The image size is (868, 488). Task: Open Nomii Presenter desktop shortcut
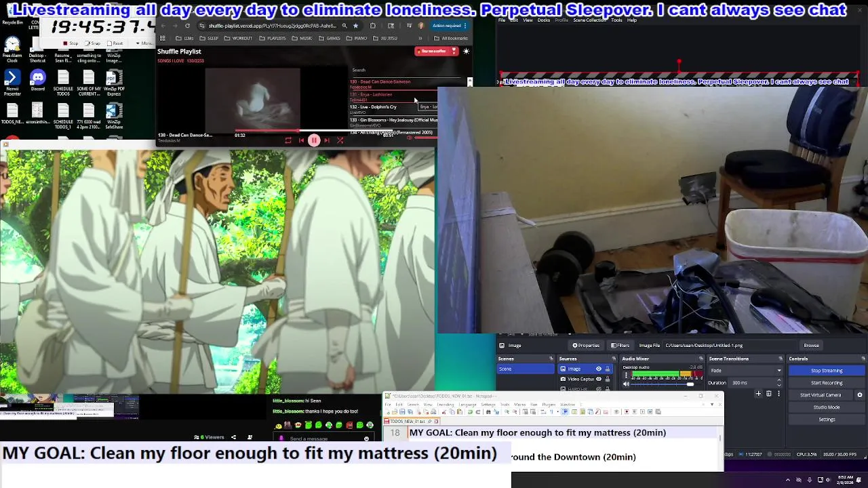point(12,82)
